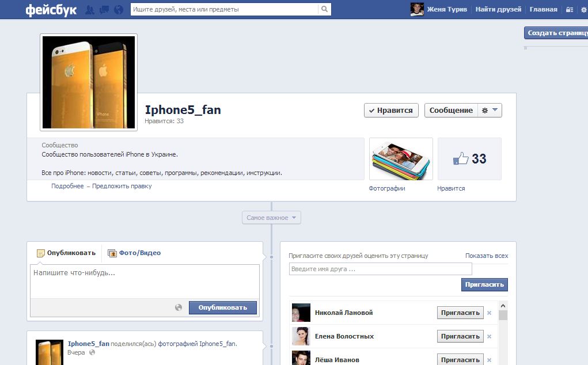Open the Фотографии link

[387, 188]
